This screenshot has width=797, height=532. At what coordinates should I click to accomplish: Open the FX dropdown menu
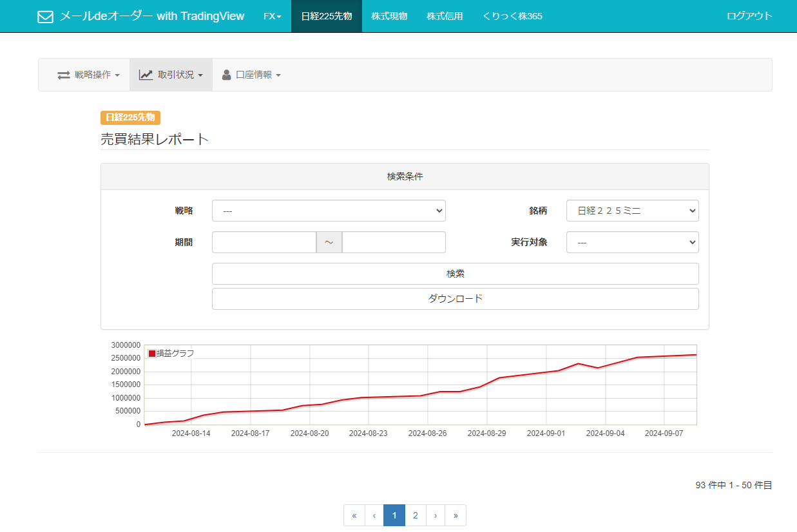tap(272, 16)
